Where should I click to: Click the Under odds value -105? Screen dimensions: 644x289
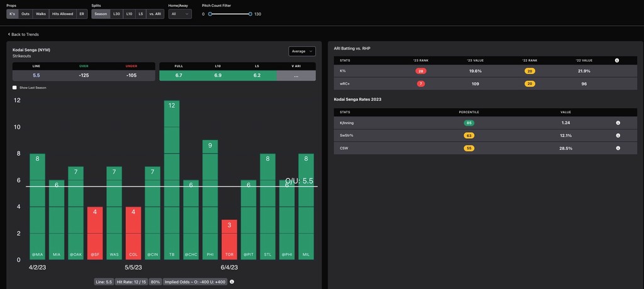coord(131,75)
